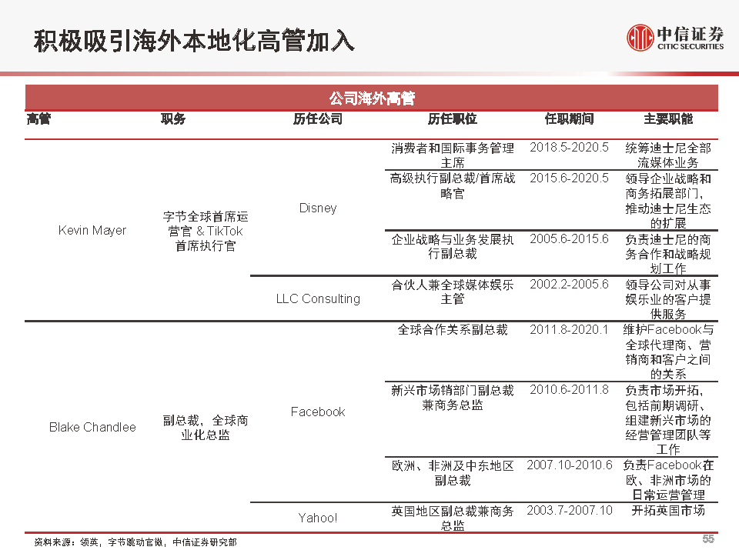Select the LLC Consulting company cell
Viewport: 739px width, 560px height.
point(318,298)
